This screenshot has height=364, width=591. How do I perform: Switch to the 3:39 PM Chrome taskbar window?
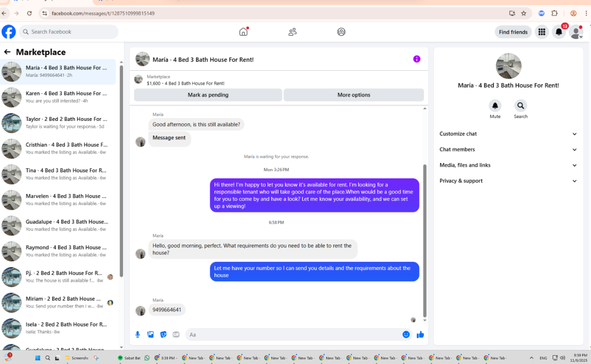click(x=166, y=358)
